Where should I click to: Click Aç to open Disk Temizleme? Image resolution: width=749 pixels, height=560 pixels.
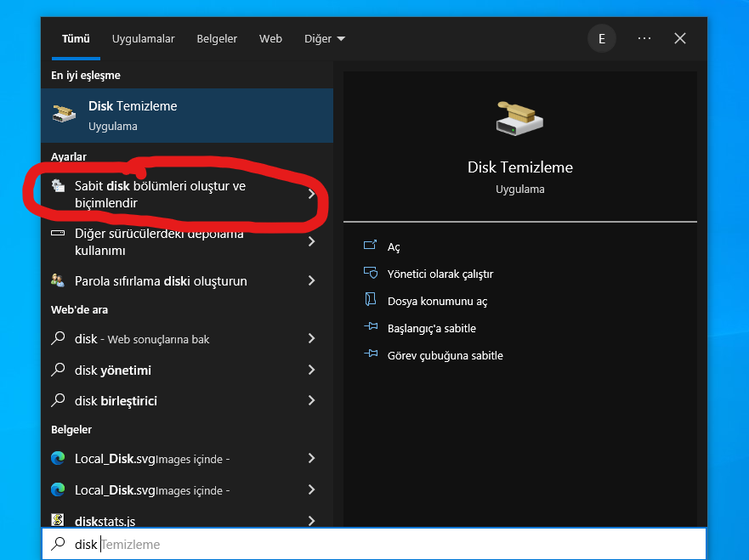click(394, 246)
